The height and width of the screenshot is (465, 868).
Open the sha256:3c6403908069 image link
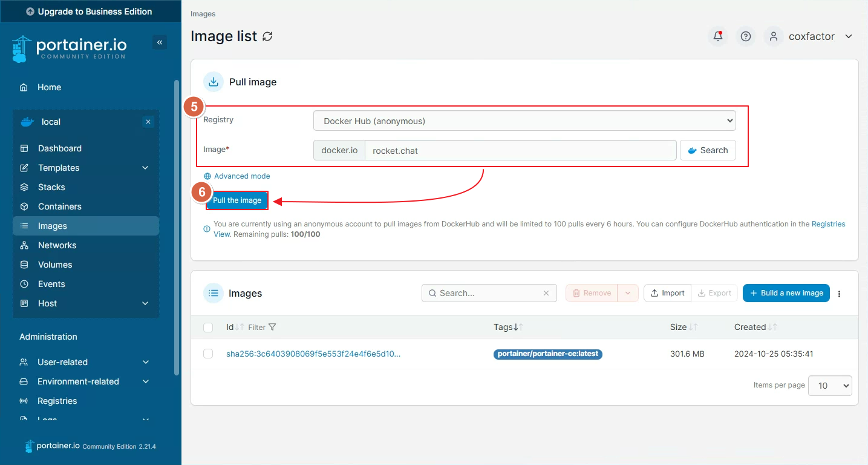click(x=313, y=354)
